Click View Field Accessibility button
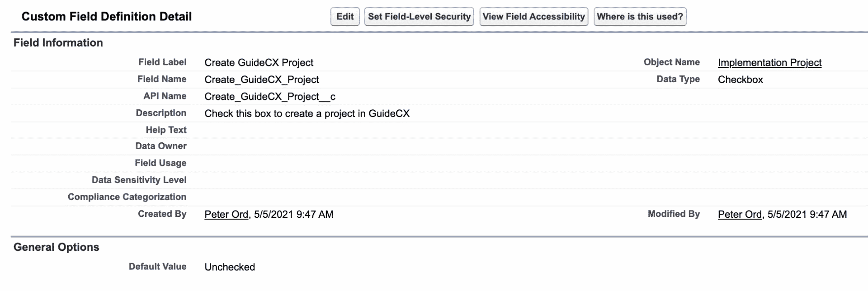 533,16
